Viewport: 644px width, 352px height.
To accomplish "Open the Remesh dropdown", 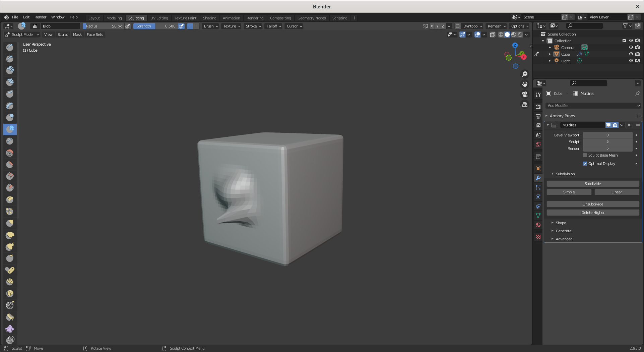I will click(x=497, y=26).
